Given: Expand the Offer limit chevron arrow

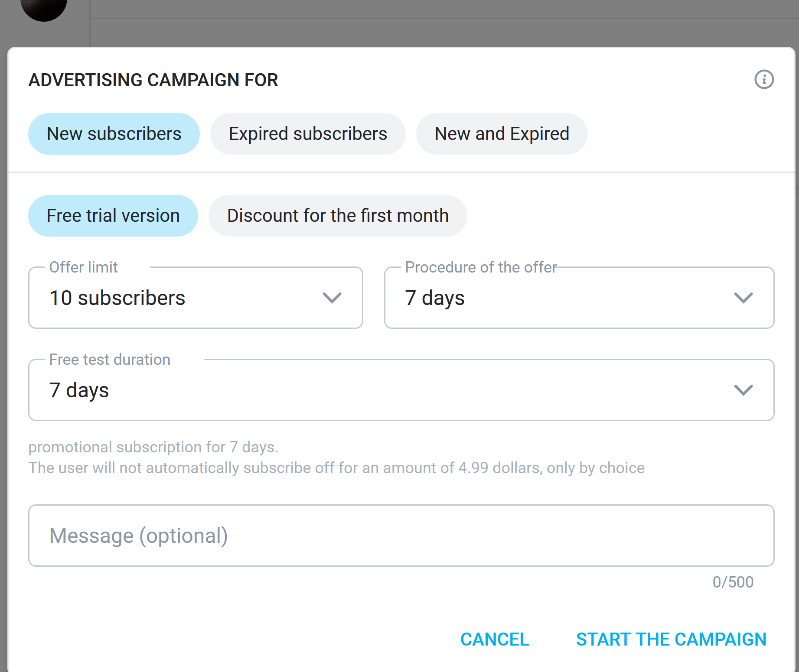Looking at the screenshot, I should click(x=332, y=298).
